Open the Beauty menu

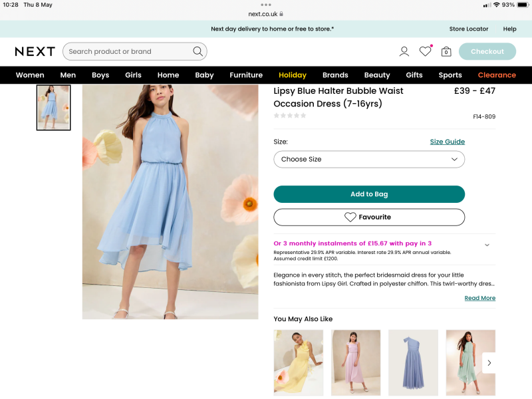pyautogui.click(x=377, y=75)
